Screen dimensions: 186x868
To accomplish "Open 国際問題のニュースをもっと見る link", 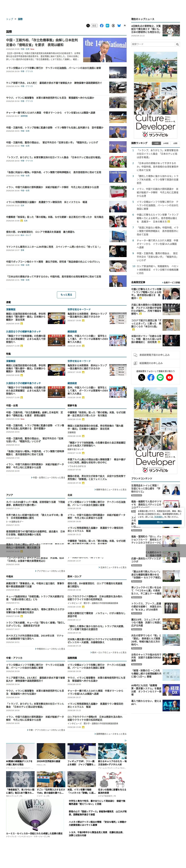I will [x=111, y=734].
